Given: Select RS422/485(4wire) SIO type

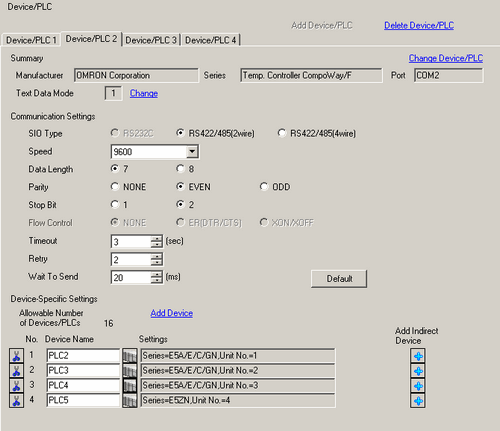Looking at the screenshot, I should pos(317,133).
